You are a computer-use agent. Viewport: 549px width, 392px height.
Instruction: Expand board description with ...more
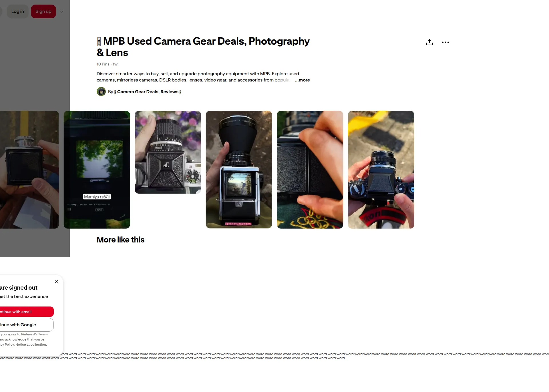pos(302,80)
